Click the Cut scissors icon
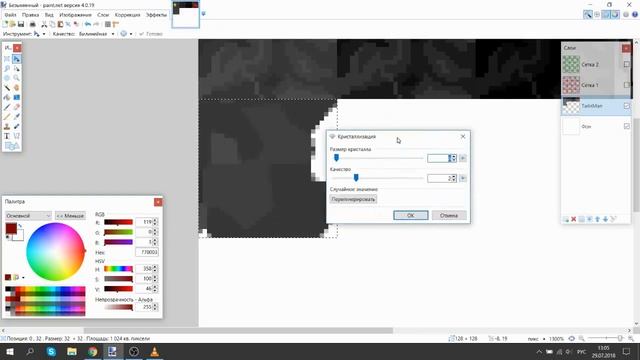This screenshot has height=360, width=640. coord(44,24)
